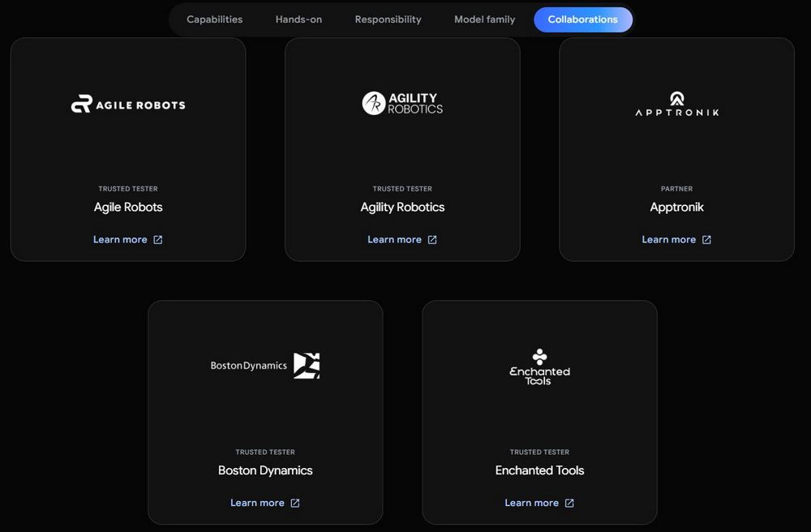This screenshot has width=811, height=532.
Task: Click the Agile Robots logo
Action: click(128, 104)
